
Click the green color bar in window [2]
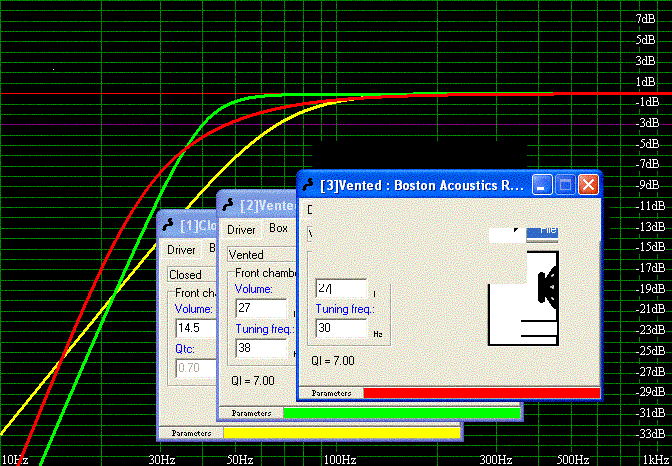(x=402, y=413)
